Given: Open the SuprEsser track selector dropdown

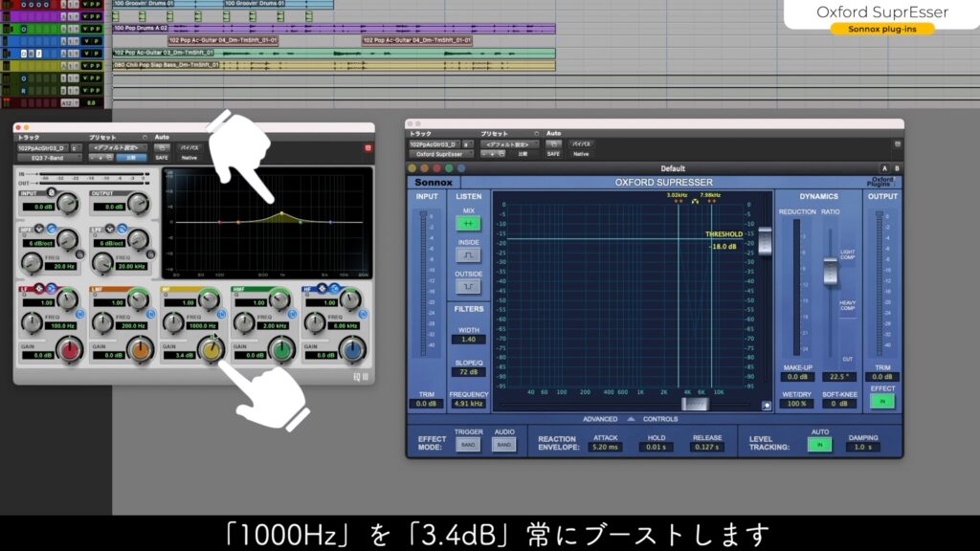Looking at the screenshot, I should (435, 144).
